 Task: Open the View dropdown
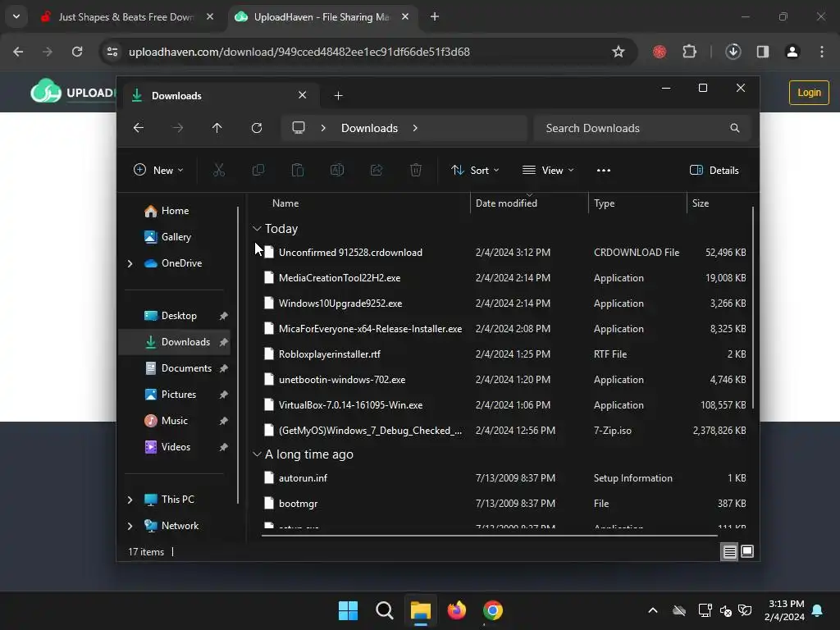pyautogui.click(x=547, y=171)
